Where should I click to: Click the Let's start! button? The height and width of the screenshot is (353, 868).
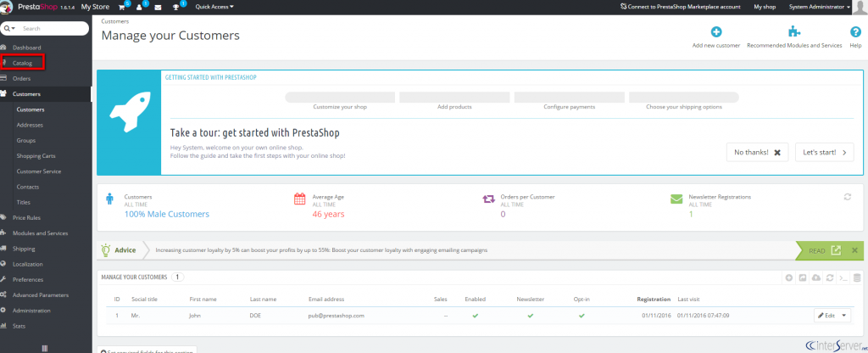click(824, 153)
